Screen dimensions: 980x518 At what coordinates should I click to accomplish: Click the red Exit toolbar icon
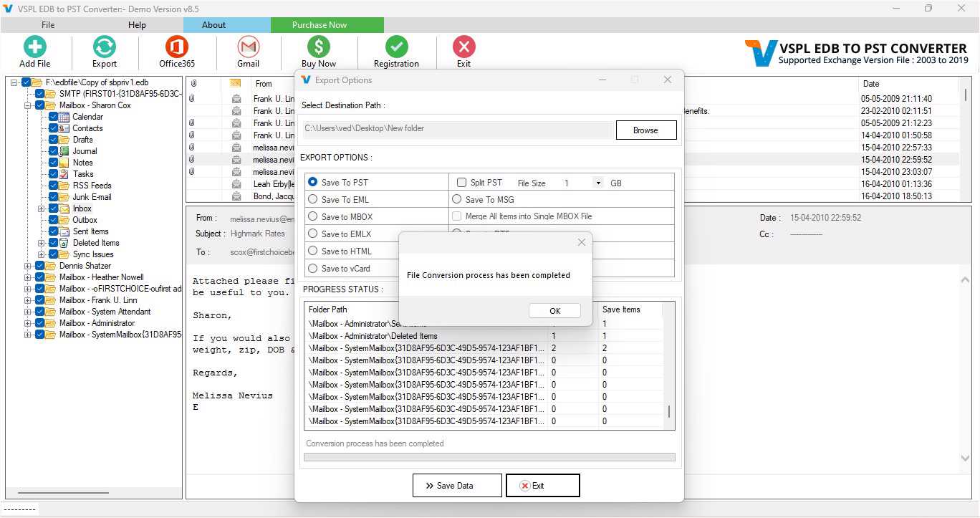tap(463, 47)
